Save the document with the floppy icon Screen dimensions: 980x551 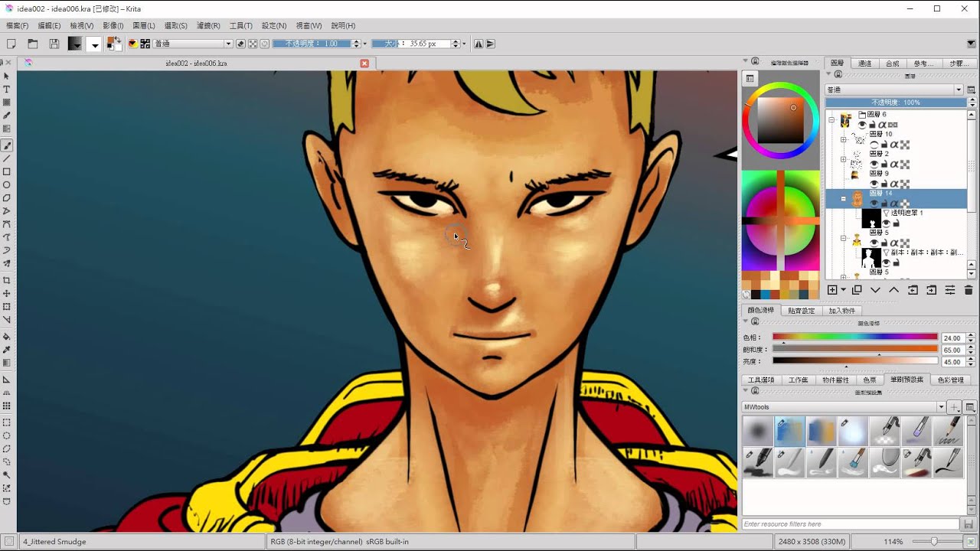pyautogui.click(x=54, y=44)
